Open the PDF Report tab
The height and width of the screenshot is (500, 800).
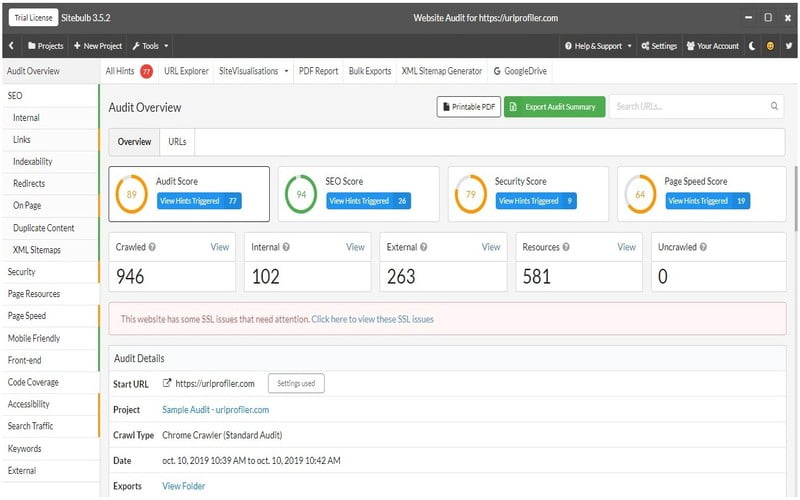click(x=318, y=71)
